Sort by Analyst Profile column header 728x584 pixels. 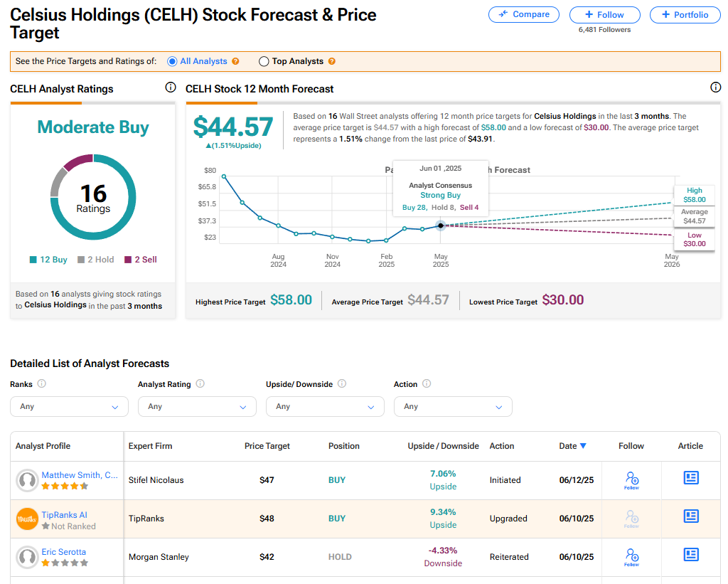coord(43,446)
